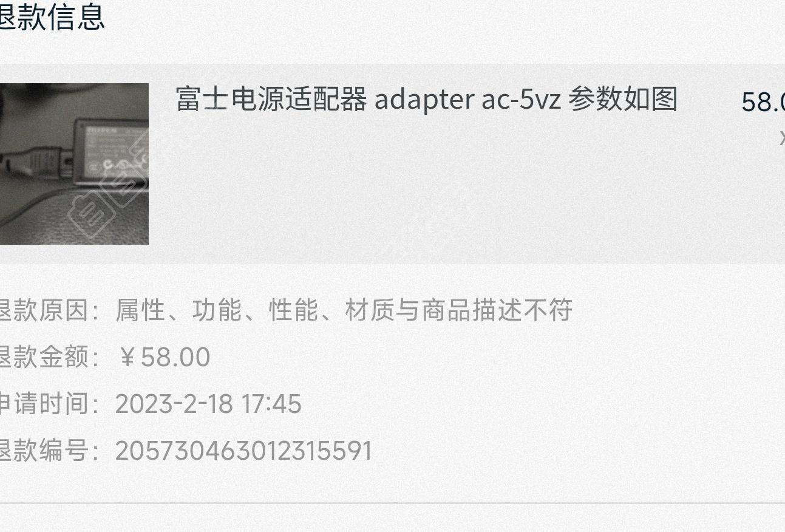This screenshot has height=532, width=785.
Task: Select refund number 205730463012315591
Action: click(243, 451)
